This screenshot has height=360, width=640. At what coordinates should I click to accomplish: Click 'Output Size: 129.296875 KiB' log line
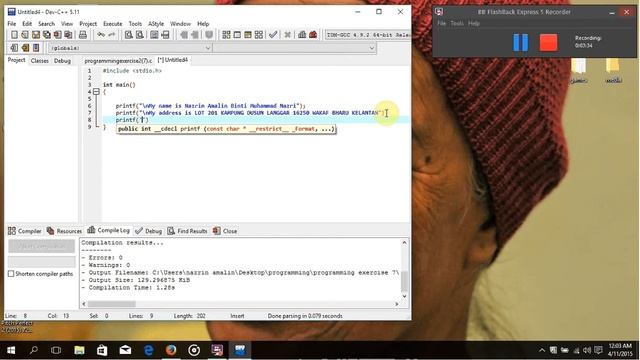pyautogui.click(x=136, y=280)
